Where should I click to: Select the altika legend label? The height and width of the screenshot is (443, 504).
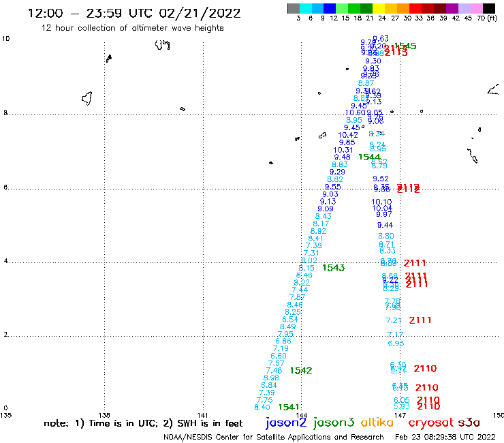pos(377,422)
